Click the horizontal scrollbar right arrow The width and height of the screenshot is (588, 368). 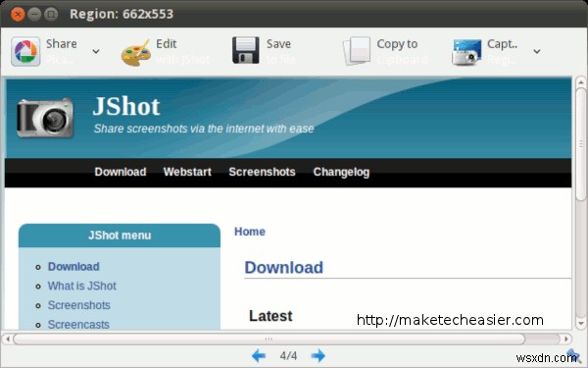pyautogui.click(x=566, y=340)
